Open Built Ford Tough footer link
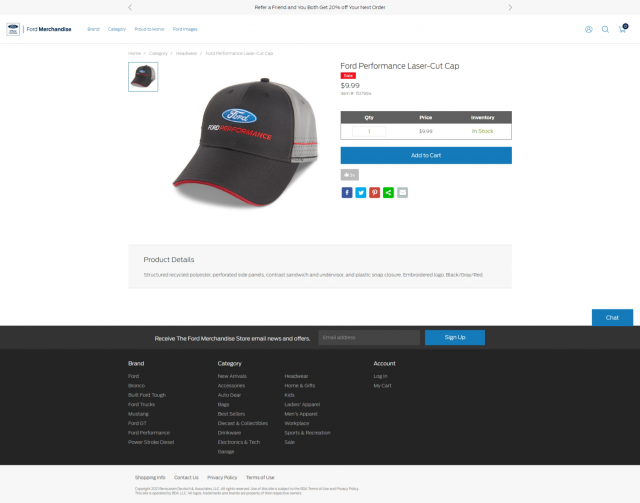The width and height of the screenshot is (640, 503). pos(147,395)
